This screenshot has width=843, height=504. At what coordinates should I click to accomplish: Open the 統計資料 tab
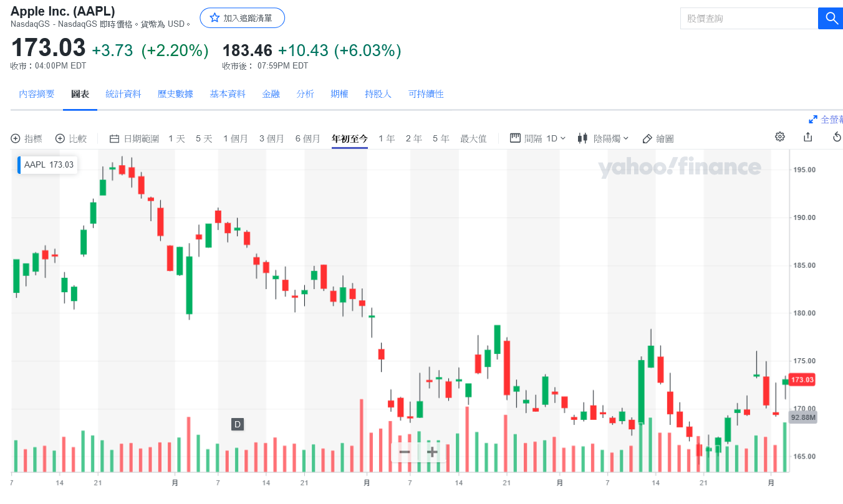pos(123,94)
